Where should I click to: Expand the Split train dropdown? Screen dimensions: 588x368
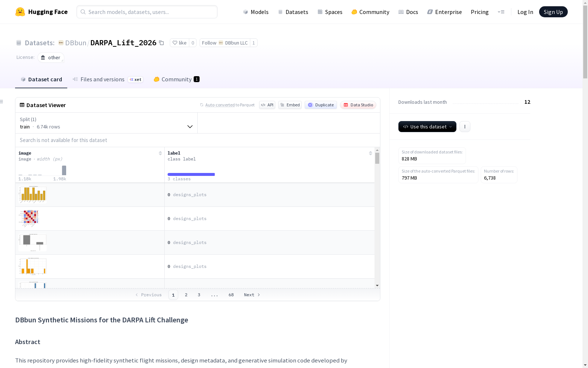click(106, 123)
